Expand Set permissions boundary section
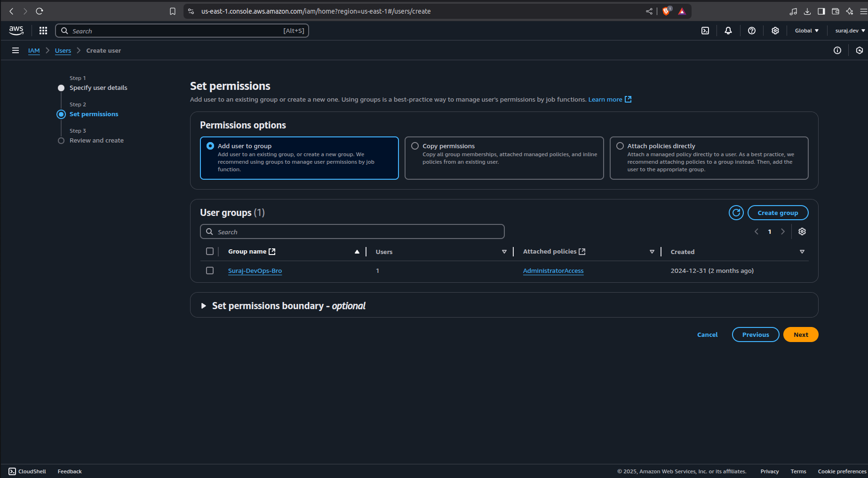868x478 pixels. point(203,306)
